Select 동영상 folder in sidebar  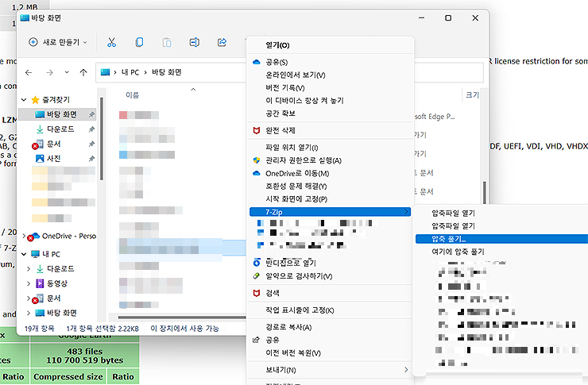(57, 283)
